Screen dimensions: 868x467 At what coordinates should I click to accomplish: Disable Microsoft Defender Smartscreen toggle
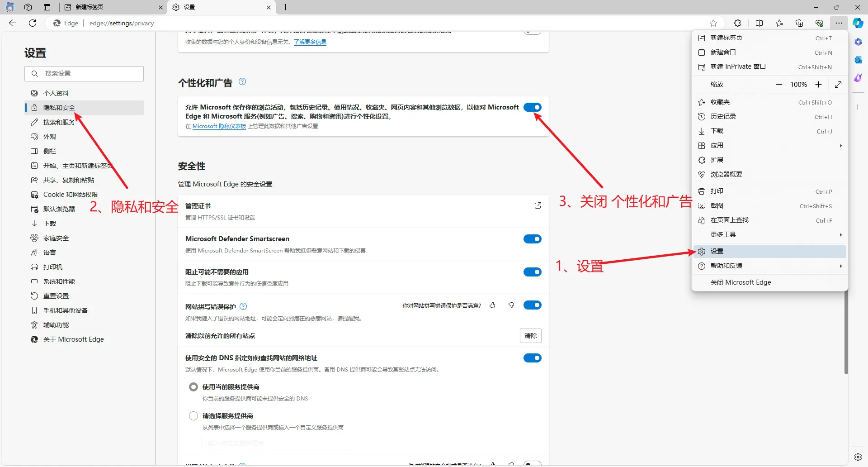[532, 239]
